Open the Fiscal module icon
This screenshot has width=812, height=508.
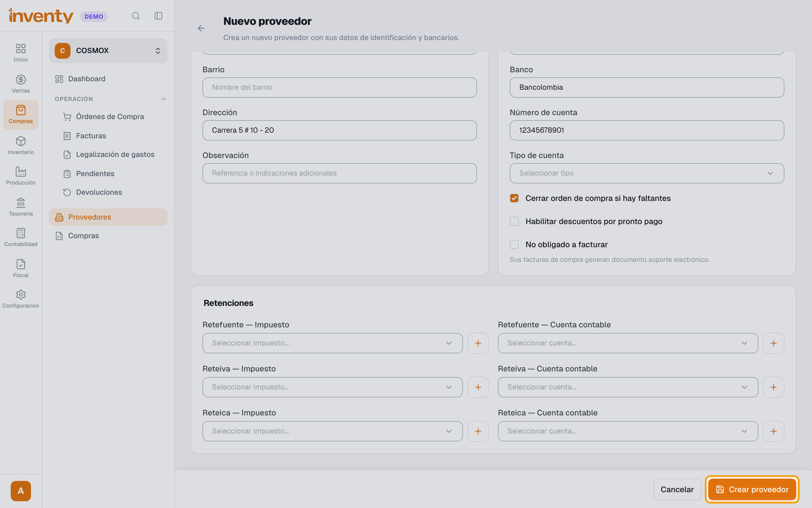coord(21,268)
